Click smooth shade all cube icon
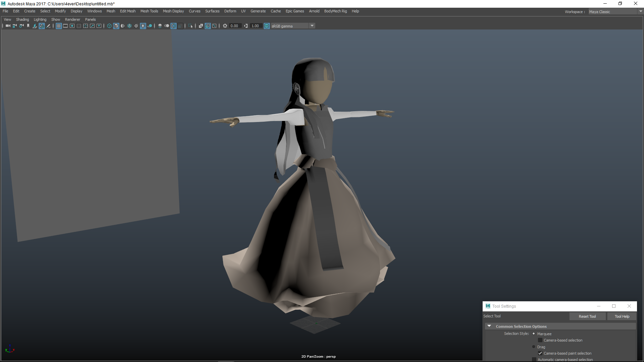 [x=116, y=26]
